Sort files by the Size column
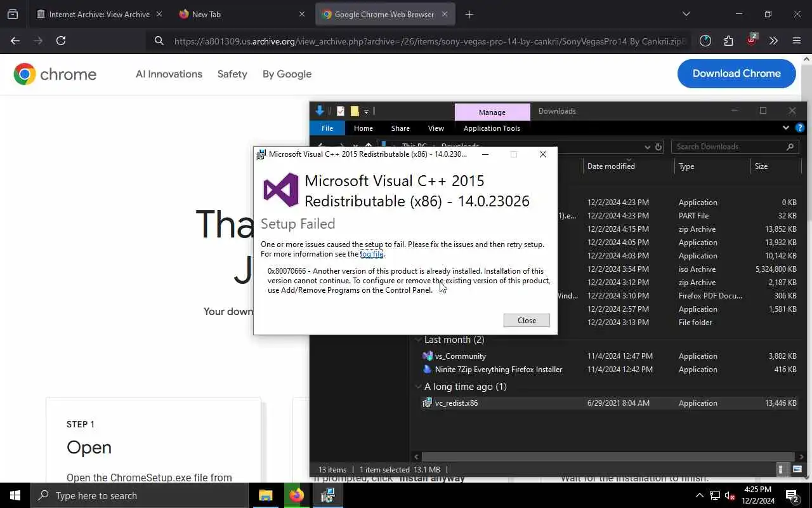This screenshot has height=508, width=812. pyautogui.click(x=775, y=166)
